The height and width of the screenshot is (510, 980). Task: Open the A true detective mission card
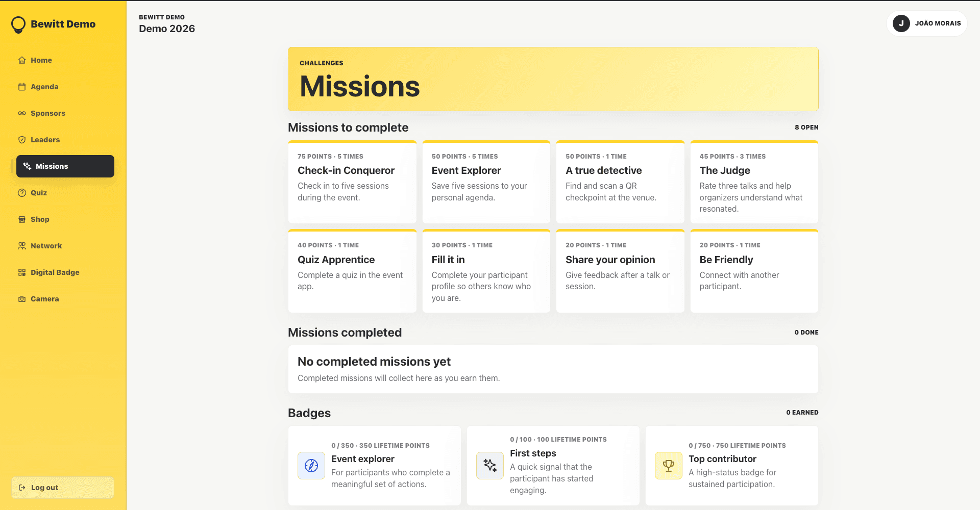click(x=620, y=182)
